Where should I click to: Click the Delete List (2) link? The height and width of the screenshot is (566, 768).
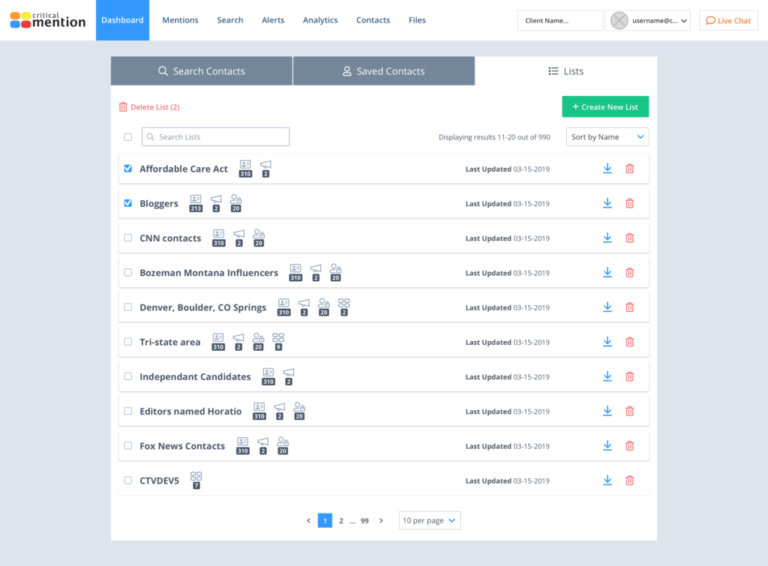point(149,107)
